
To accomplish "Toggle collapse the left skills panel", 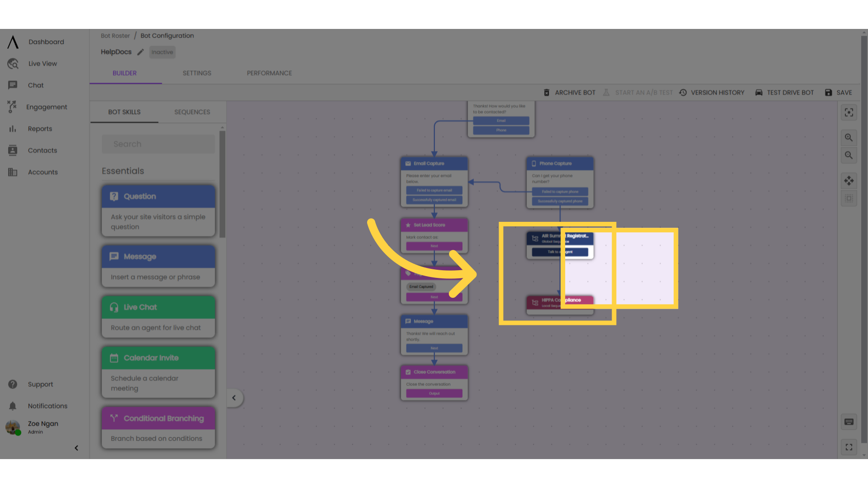I will pos(234,398).
